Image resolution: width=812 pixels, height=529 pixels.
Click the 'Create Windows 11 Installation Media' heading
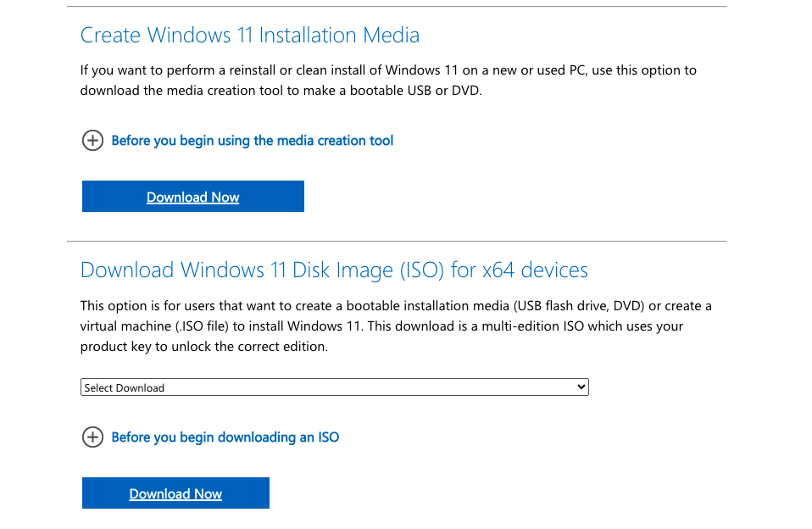click(x=249, y=36)
